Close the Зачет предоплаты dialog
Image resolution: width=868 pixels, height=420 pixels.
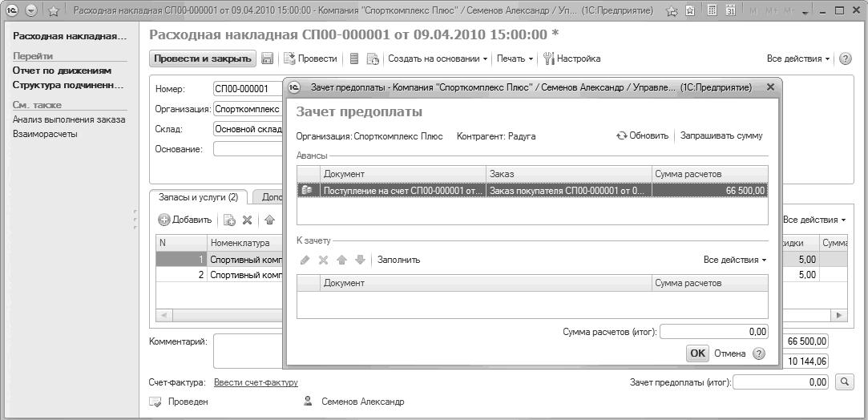pyautogui.click(x=770, y=87)
